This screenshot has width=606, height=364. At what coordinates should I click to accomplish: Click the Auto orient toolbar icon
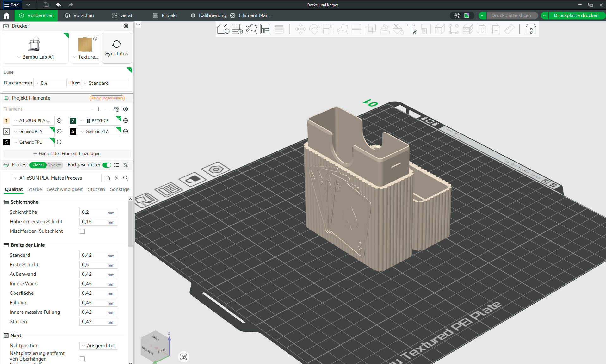click(x=251, y=29)
